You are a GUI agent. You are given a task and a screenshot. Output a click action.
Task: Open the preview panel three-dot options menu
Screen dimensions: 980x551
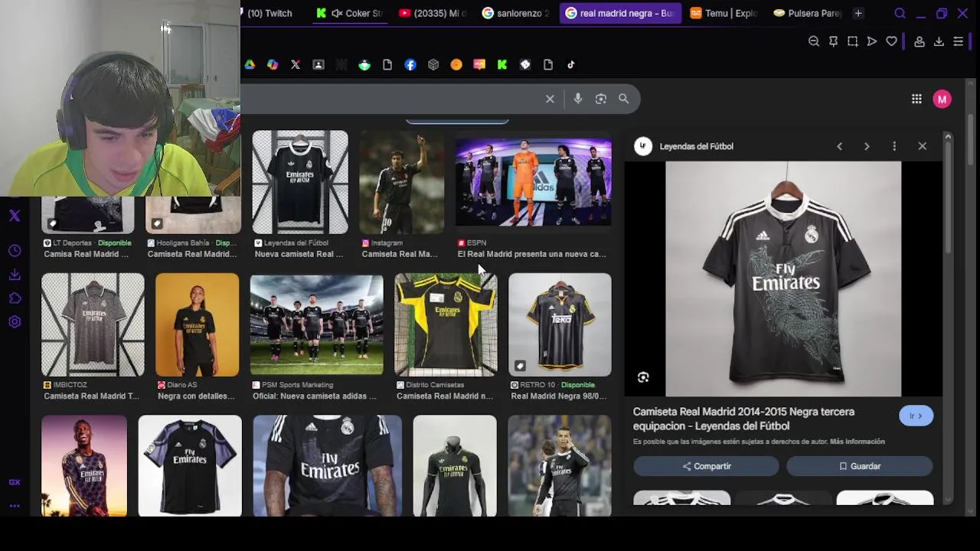click(x=894, y=146)
